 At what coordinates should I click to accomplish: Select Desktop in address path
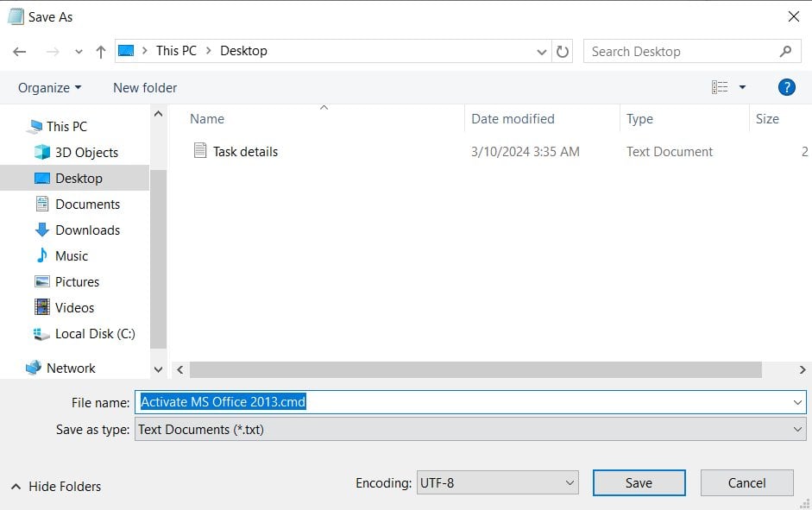243,51
